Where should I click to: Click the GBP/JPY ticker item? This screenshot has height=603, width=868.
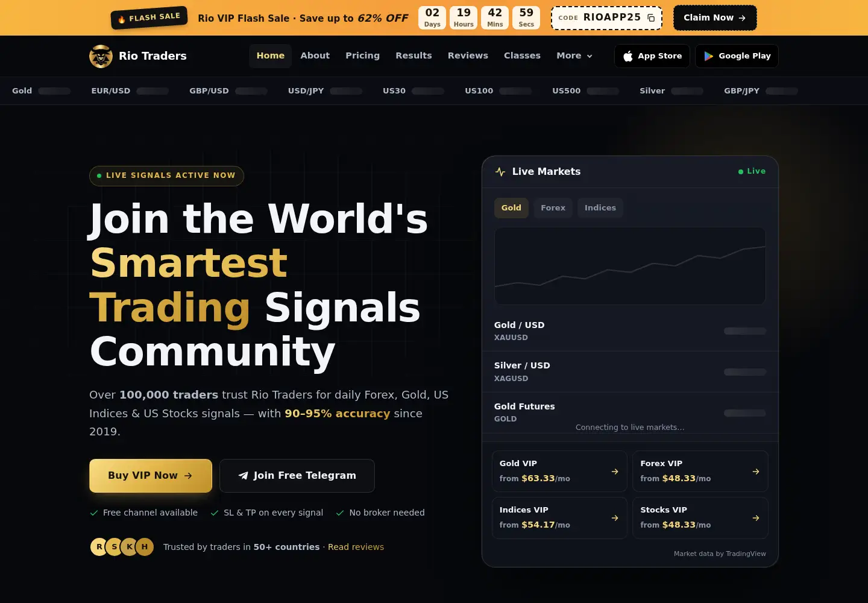[x=761, y=91]
